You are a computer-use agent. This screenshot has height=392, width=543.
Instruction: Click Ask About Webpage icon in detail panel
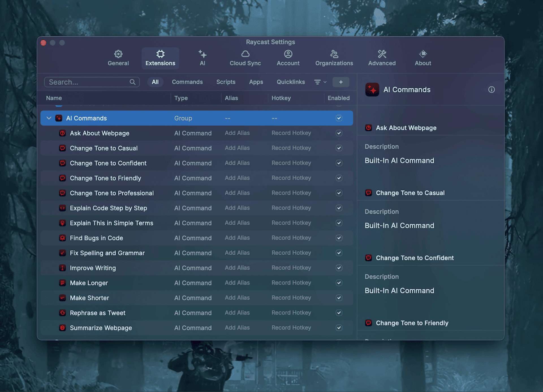click(369, 128)
